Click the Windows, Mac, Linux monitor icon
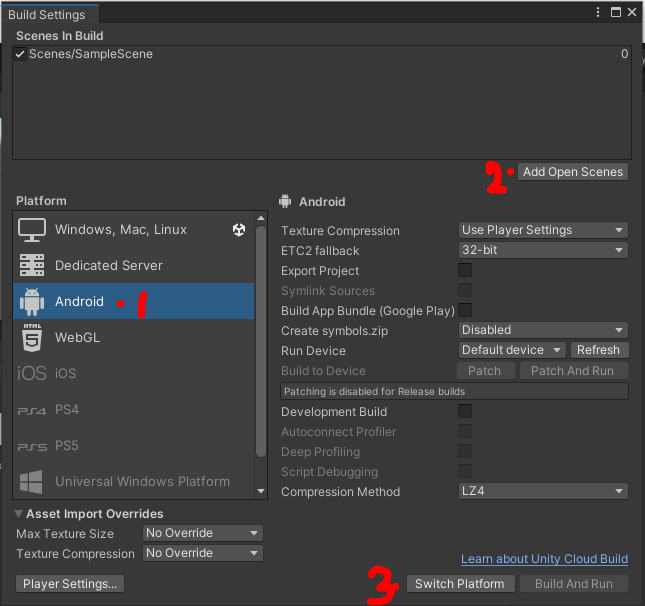Image resolution: width=645 pixels, height=606 pixels. pos(32,230)
